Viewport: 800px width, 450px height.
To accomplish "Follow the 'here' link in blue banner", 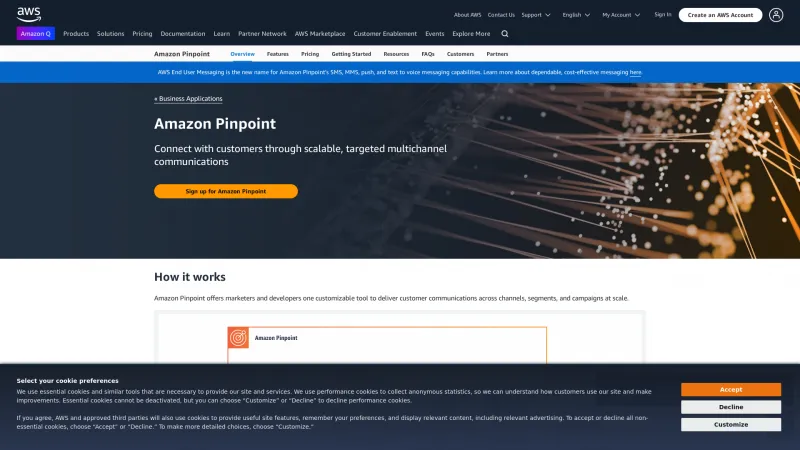I will point(635,72).
